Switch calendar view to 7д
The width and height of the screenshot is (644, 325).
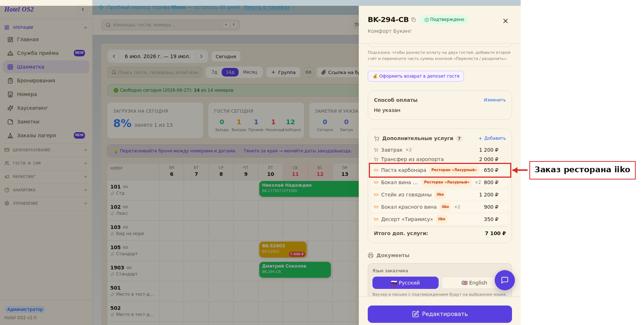click(214, 72)
